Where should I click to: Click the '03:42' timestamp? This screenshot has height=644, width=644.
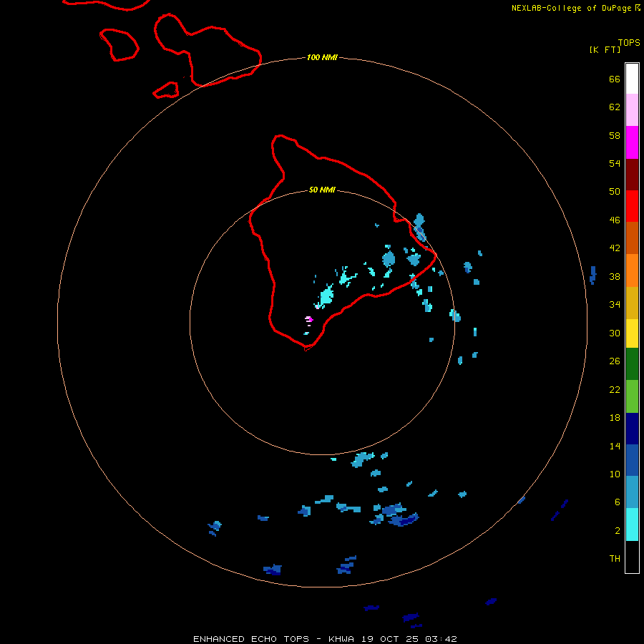tap(441, 639)
